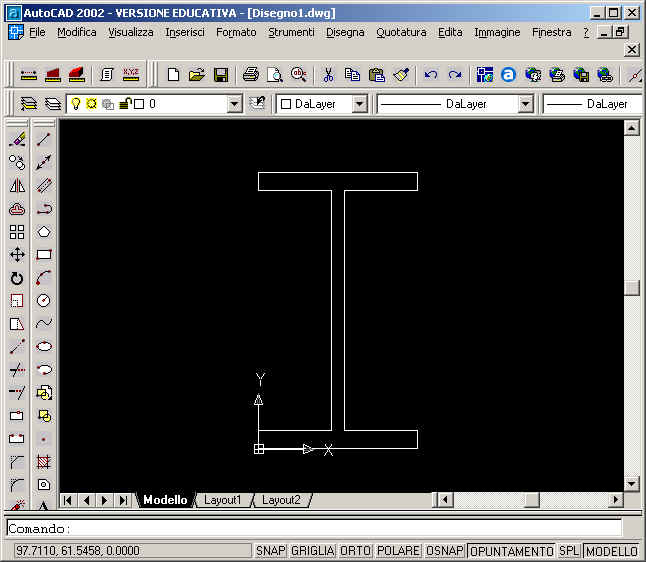Open the Layers manager icon
Viewport: 646px width, 562px height.
28,104
